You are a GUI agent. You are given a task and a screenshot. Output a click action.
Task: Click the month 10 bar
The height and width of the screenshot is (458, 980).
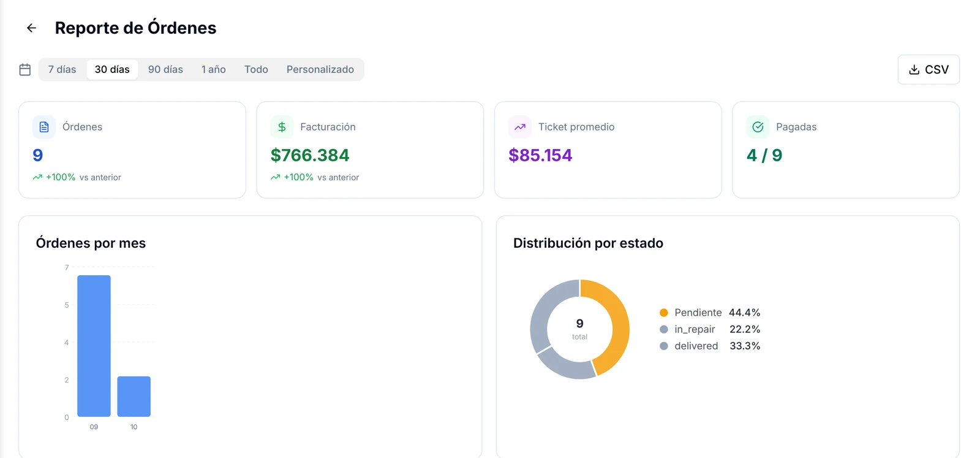click(134, 397)
